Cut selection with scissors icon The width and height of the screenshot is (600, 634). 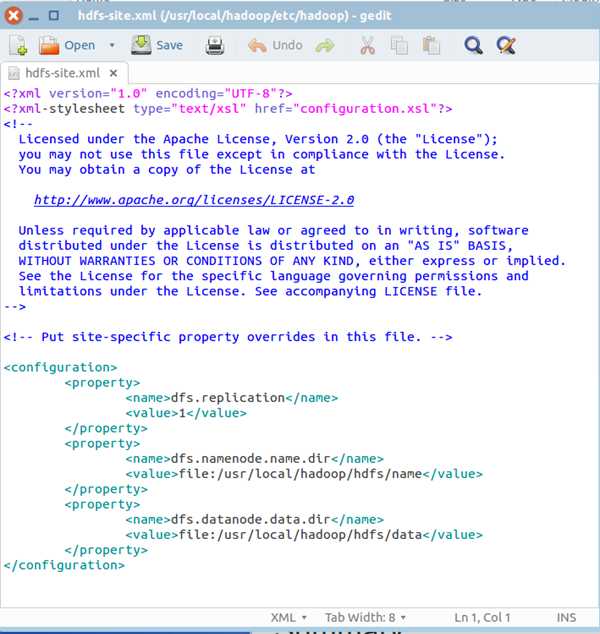(x=367, y=45)
